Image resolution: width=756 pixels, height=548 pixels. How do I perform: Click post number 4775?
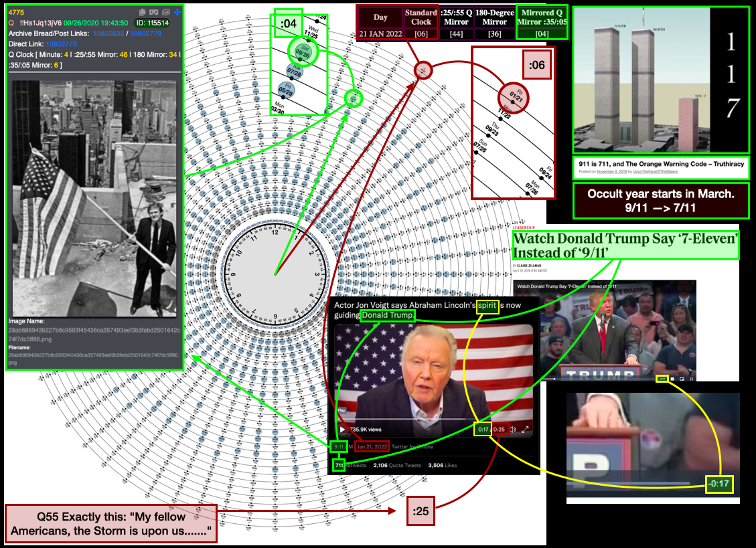(16, 12)
